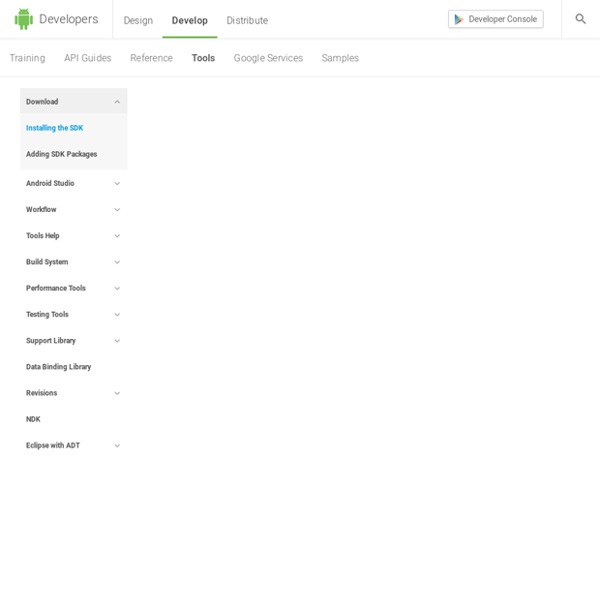Select the Tools tab
This screenshot has height=600, width=600.
pos(203,58)
